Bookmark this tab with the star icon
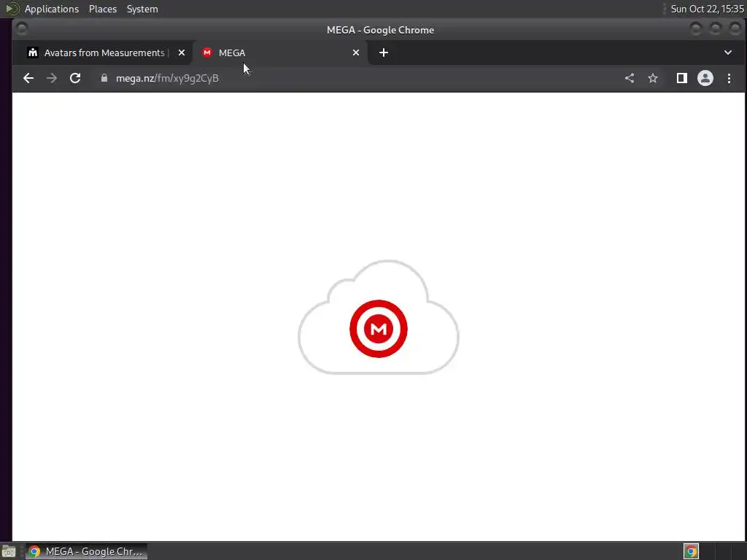 tap(653, 78)
